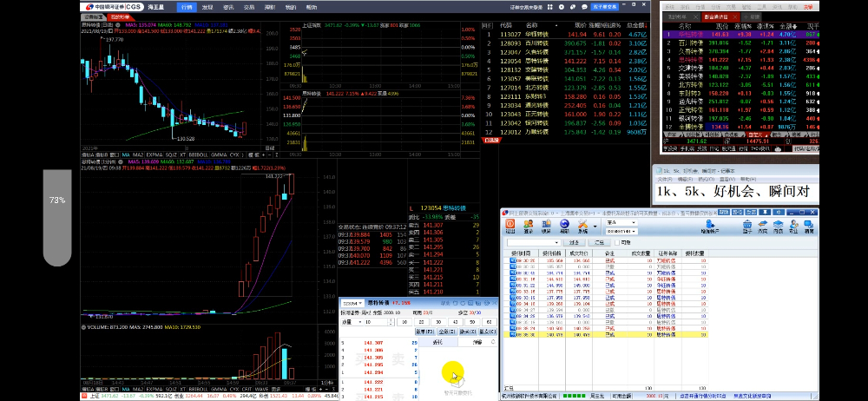The image size is (868, 401).
Task: Open the 行情 menu tab
Action: (x=187, y=7)
